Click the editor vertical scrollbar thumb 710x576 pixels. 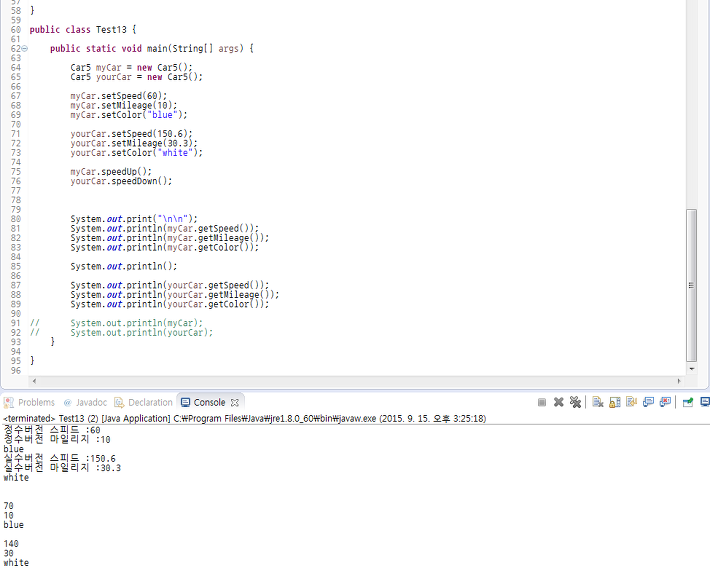click(x=691, y=285)
